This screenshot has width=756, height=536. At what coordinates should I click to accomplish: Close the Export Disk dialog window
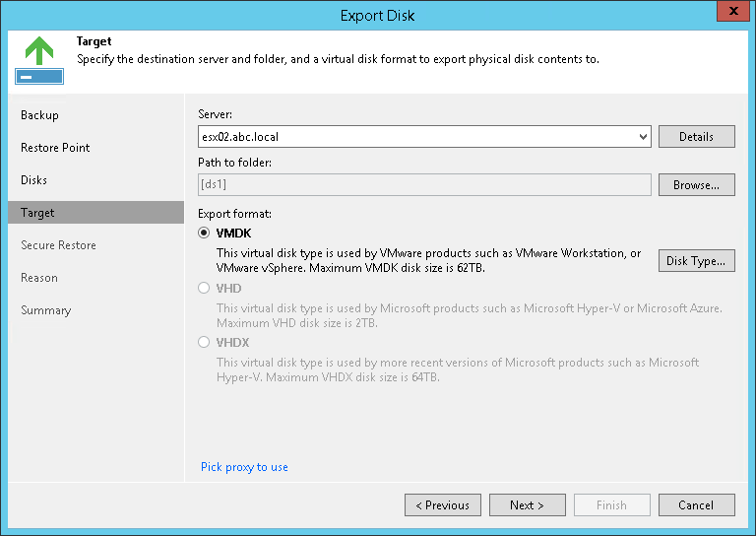[729, 14]
